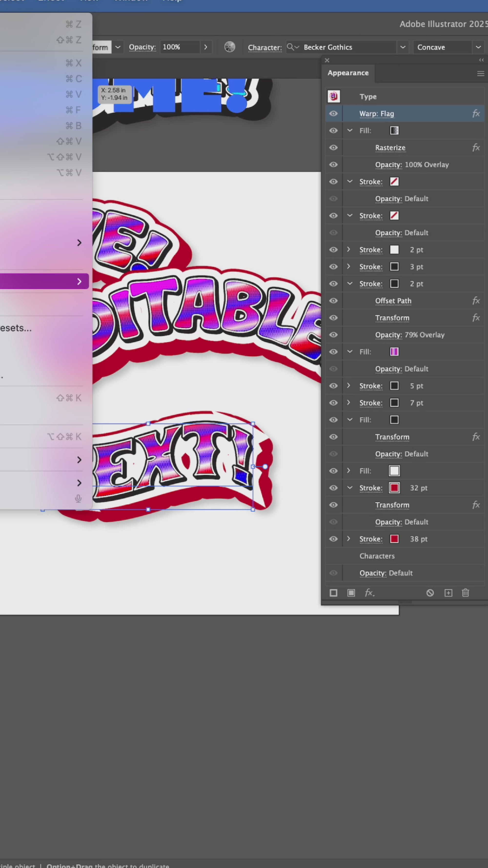Switch to the Appearance tab

(x=348, y=73)
